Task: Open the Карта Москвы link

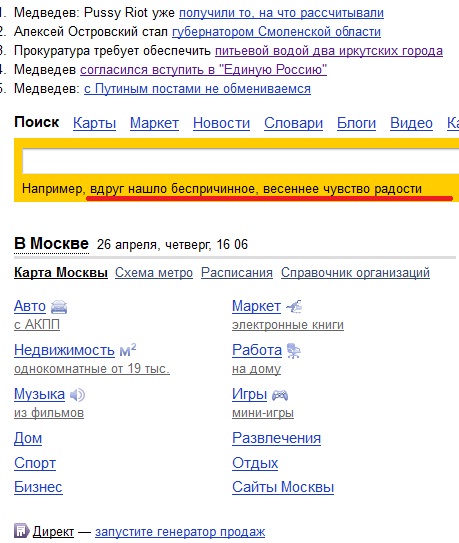Action: [x=61, y=273]
